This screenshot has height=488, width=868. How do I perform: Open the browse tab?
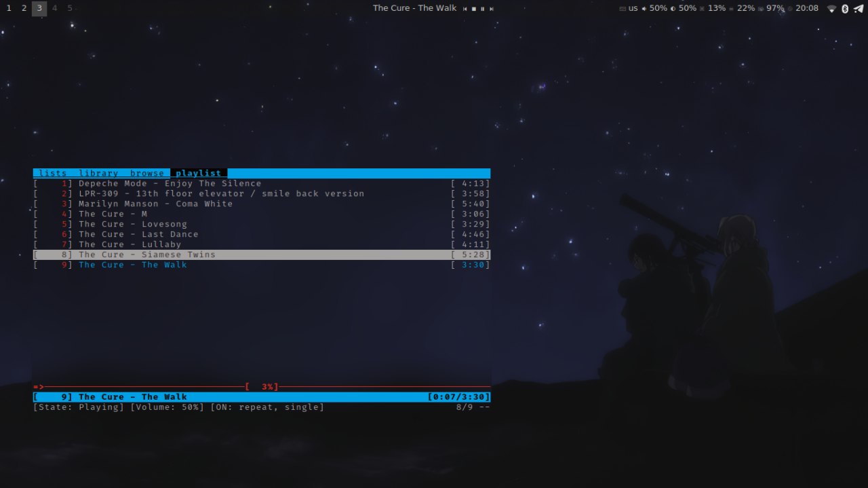coord(147,173)
